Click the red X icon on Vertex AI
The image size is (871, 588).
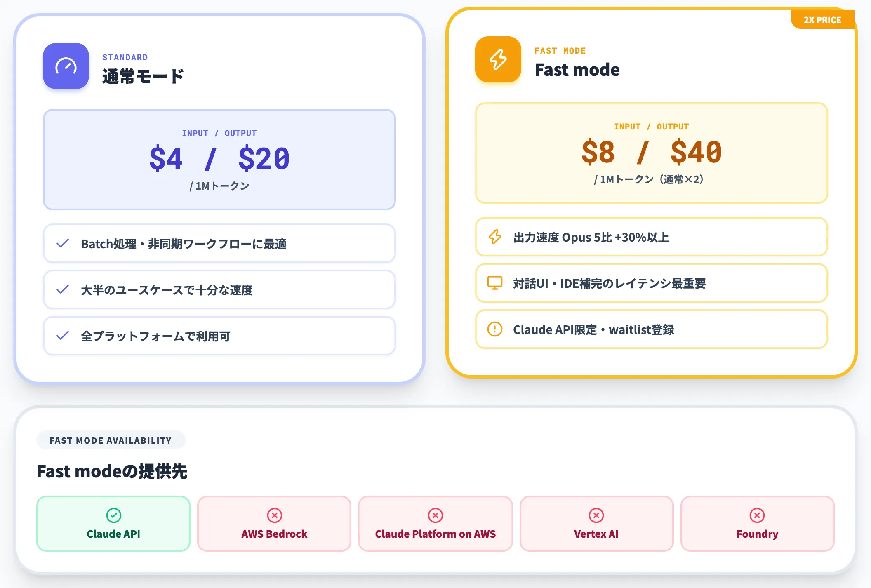[596, 515]
